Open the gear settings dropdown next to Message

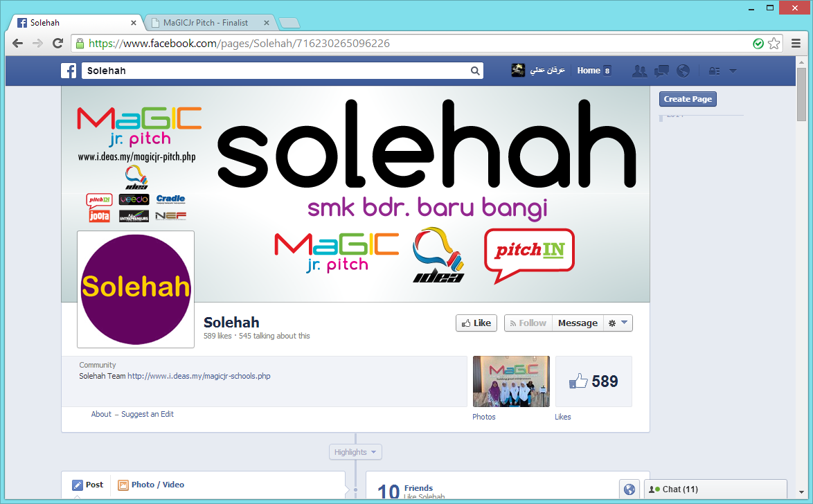[618, 323]
